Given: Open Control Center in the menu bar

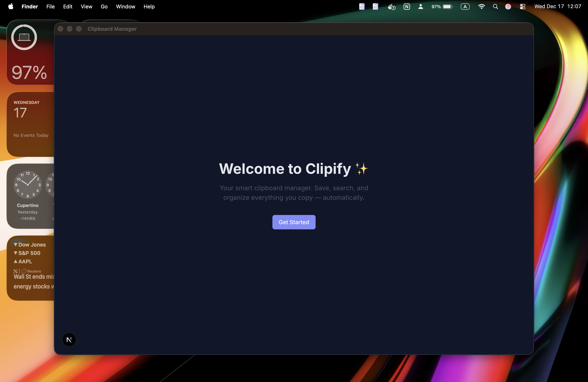Looking at the screenshot, I should coord(523,6).
